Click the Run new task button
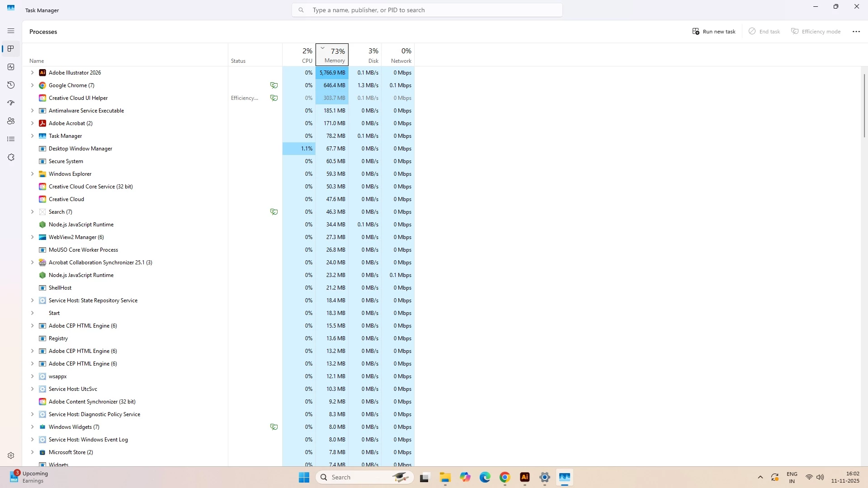868x488 pixels. click(714, 32)
